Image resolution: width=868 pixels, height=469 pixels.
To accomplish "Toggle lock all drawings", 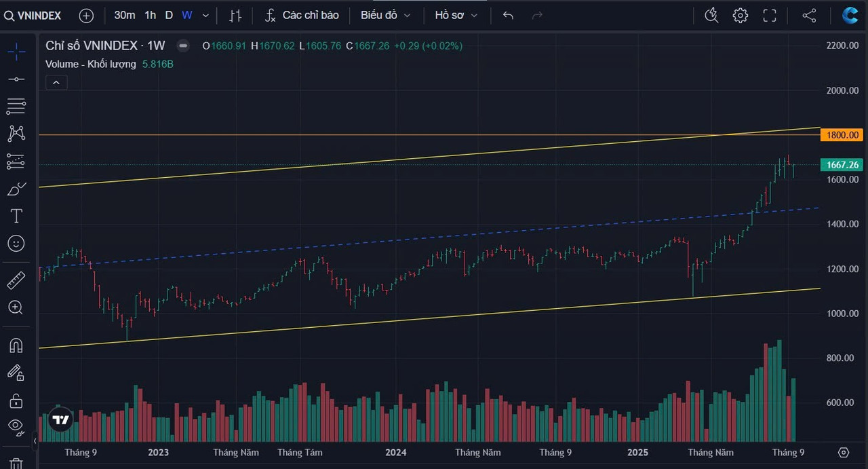I will pyautogui.click(x=16, y=400).
